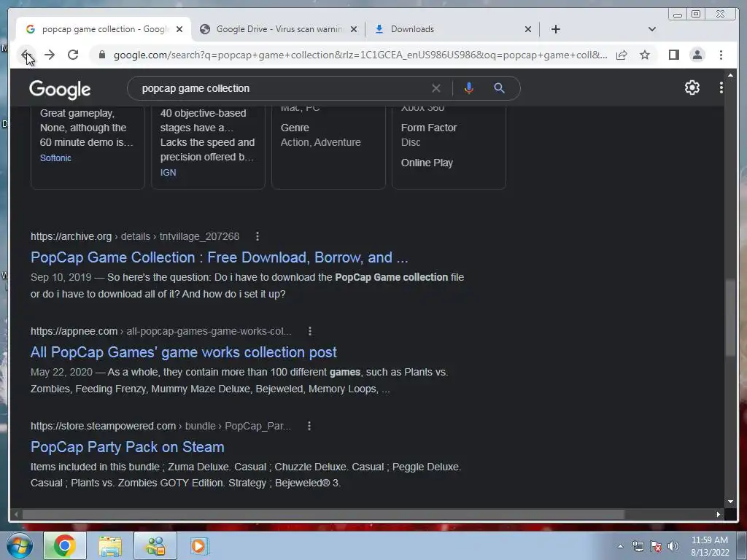This screenshot has width=747, height=560.
Task: Open the Chrome side panel
Action: click(673, 55)
